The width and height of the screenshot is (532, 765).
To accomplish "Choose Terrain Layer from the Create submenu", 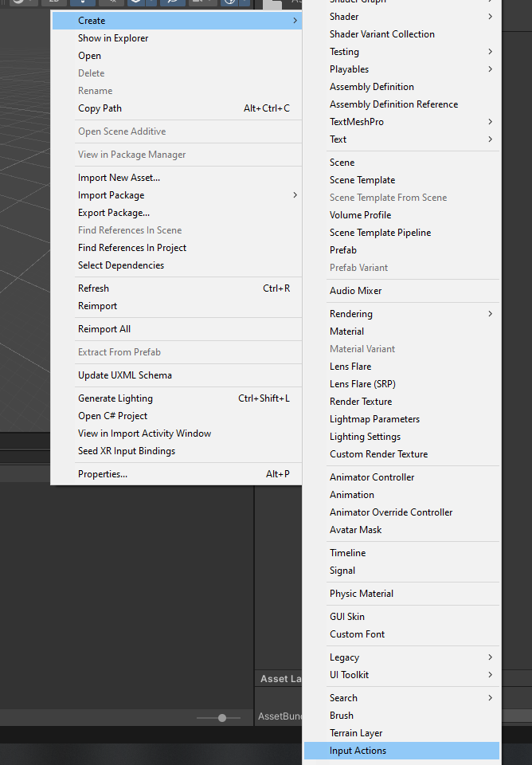I will (x=356, y=733).
